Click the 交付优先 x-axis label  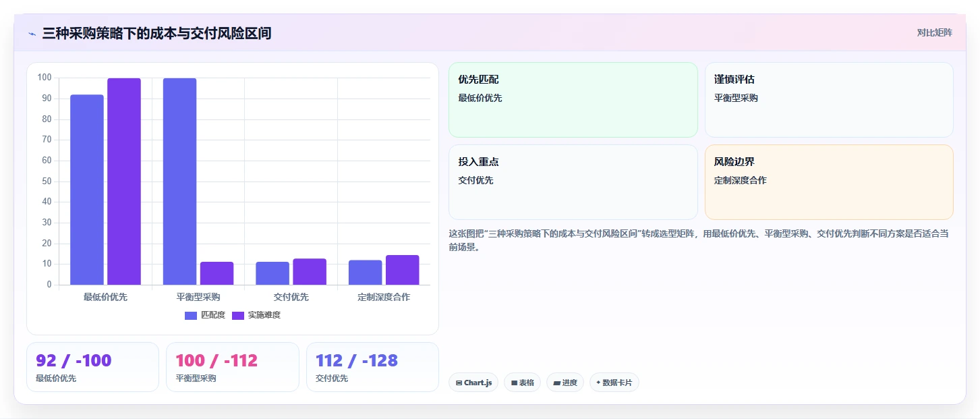coord(291,297)
